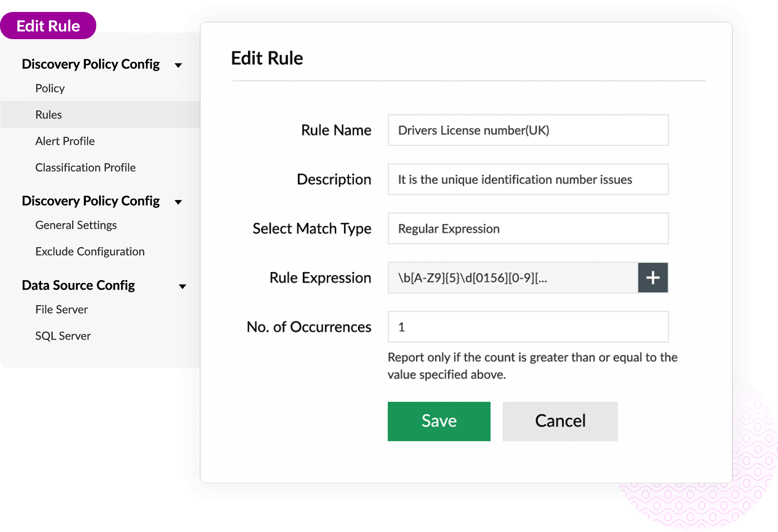Click the 'Report only if the count' help text

point(532,366)
